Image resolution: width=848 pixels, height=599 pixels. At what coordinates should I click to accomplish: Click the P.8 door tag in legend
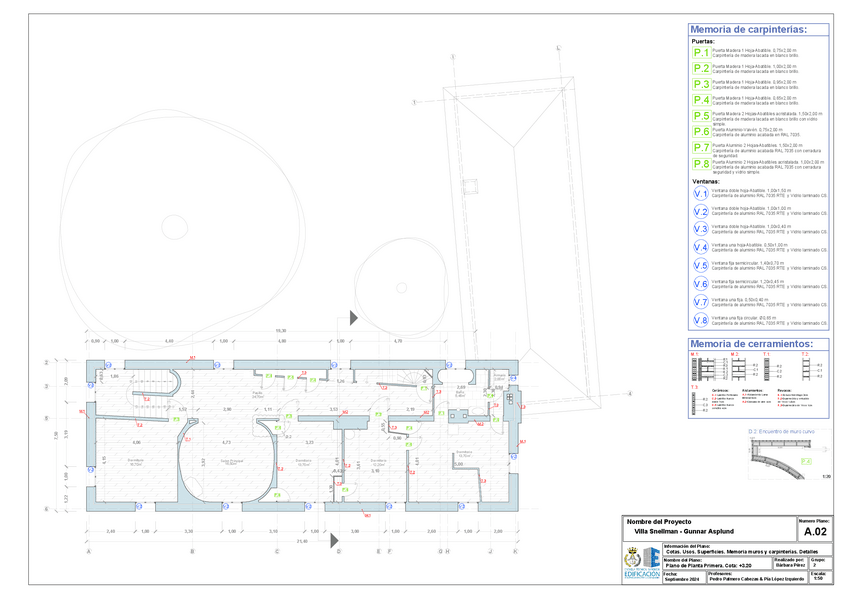pyautogui.click(x=701, y=164)
